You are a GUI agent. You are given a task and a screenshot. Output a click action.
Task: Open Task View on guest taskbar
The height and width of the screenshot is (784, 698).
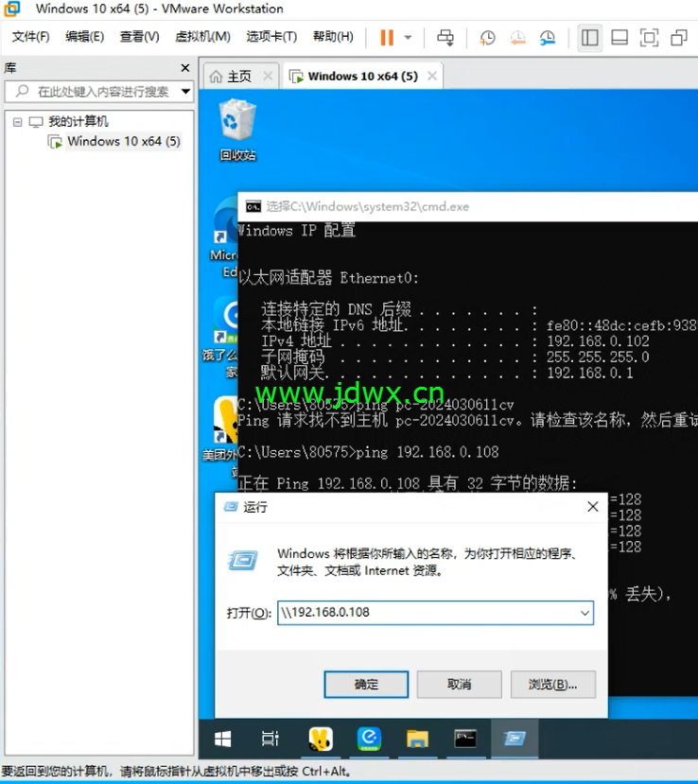click(x=270, y=739)
